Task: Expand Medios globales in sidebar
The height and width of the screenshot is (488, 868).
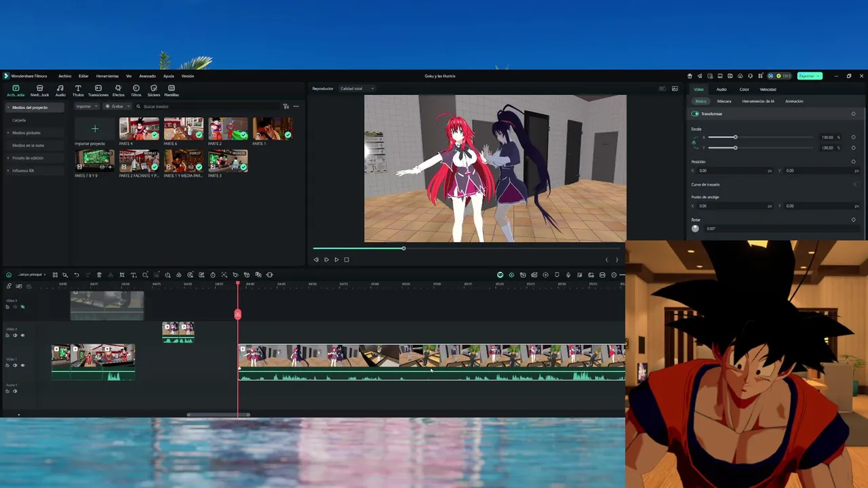Action: click(8, 133)
